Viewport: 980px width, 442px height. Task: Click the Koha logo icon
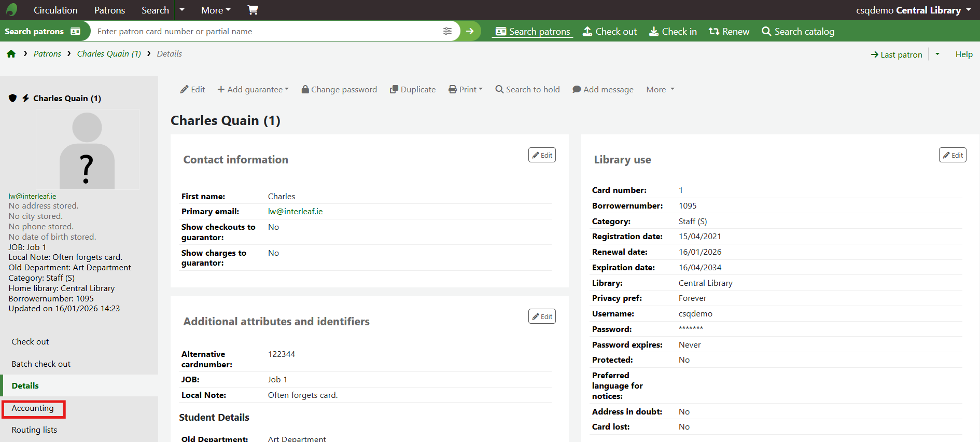[11, 10]
